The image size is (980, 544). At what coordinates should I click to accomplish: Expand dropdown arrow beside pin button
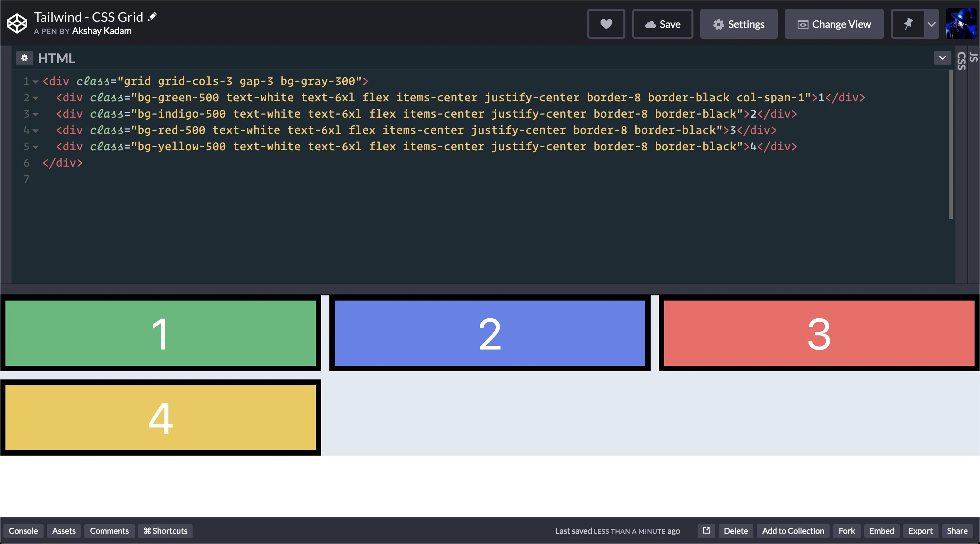tap(931, 24)
